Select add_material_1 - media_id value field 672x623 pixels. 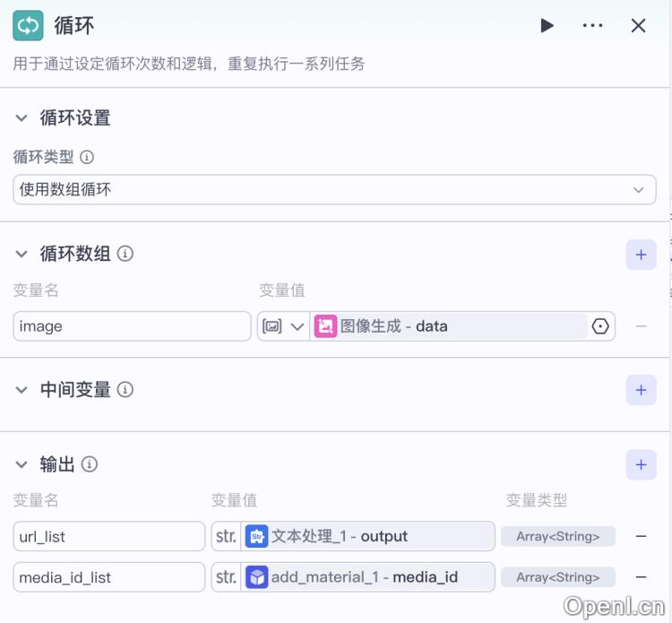coord(368,577)
